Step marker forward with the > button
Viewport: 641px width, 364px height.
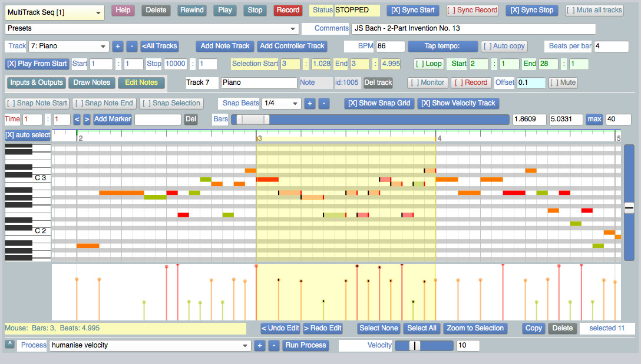click(87, 120)
